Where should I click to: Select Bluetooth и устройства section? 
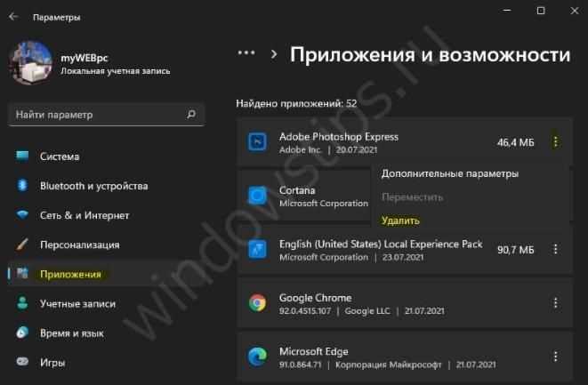[93, 186]
